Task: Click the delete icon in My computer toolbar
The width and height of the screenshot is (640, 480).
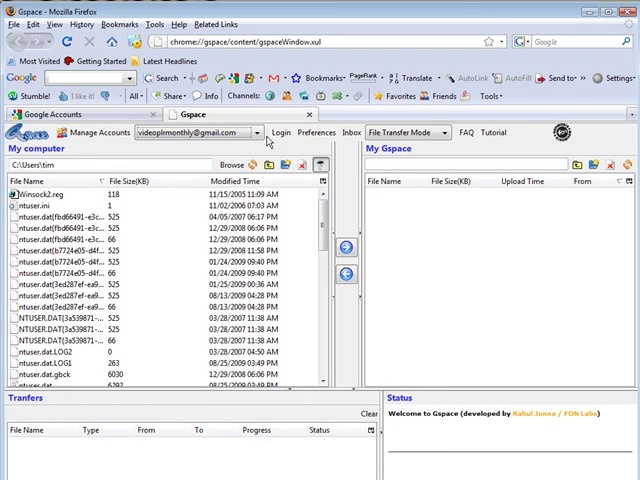Action: [x=302, y=165]
